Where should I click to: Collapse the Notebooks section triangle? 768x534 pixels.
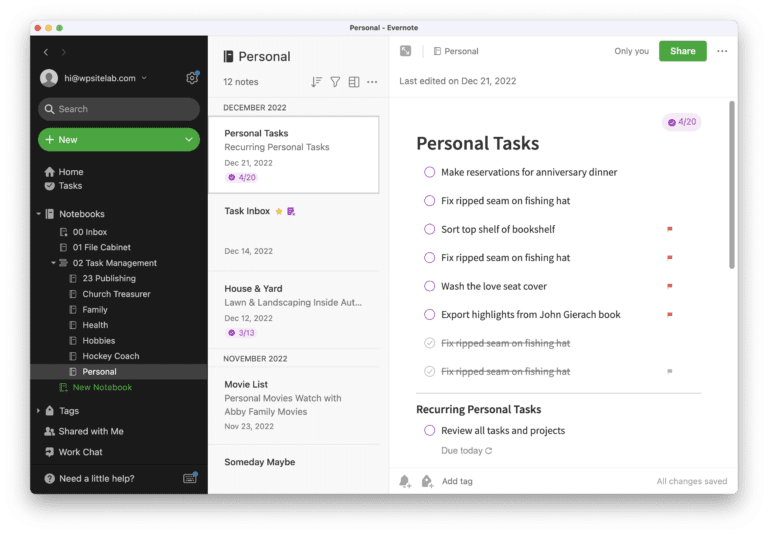point(39,214)
